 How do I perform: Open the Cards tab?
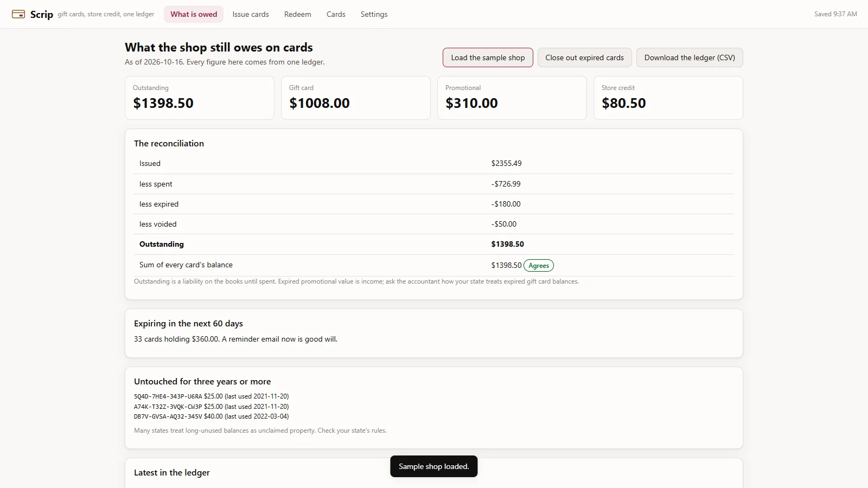point(336,14)
